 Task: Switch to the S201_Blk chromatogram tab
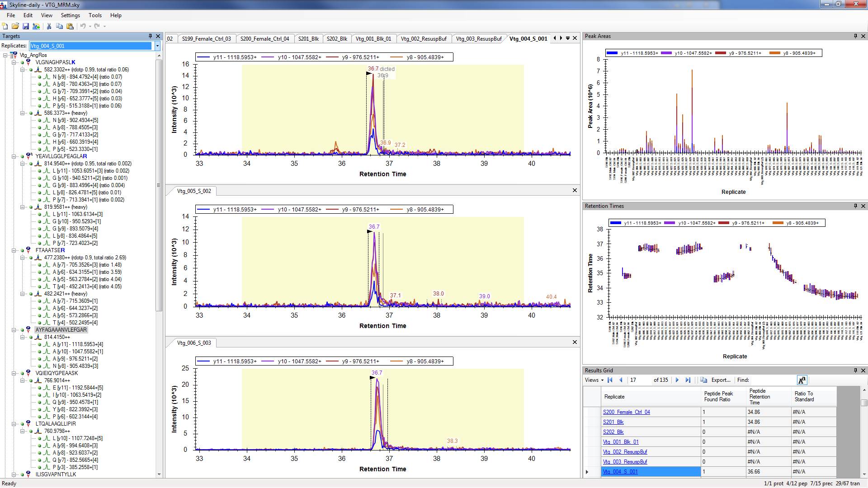[x=308, y=39]
